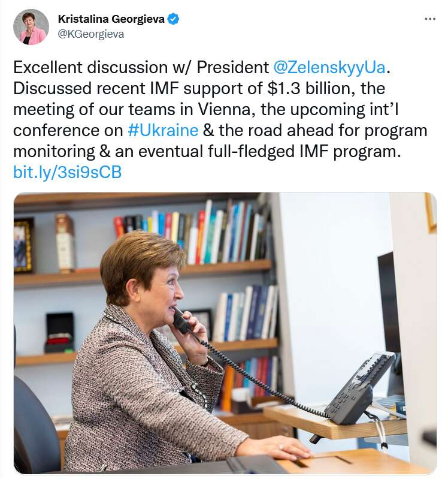Open Kristalina Georgieva's profile avatar
Viewport: 448px width, 479px height.
(x=31, y=27)
